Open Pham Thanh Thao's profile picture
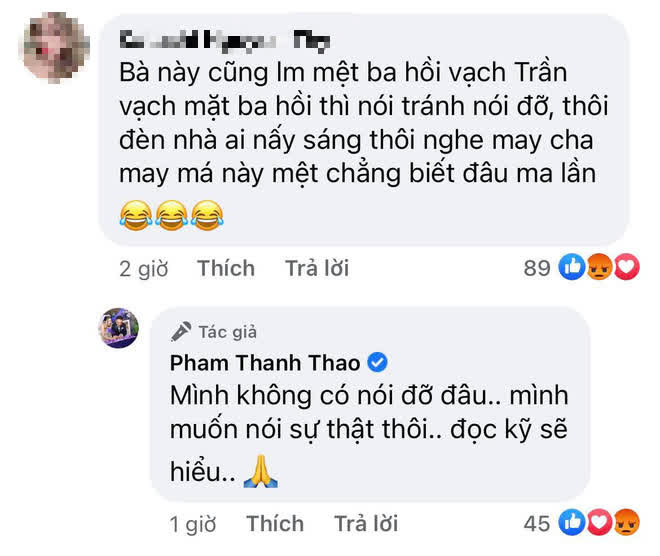660x556 pixels. pyautogui.click(x=118, y=328)
